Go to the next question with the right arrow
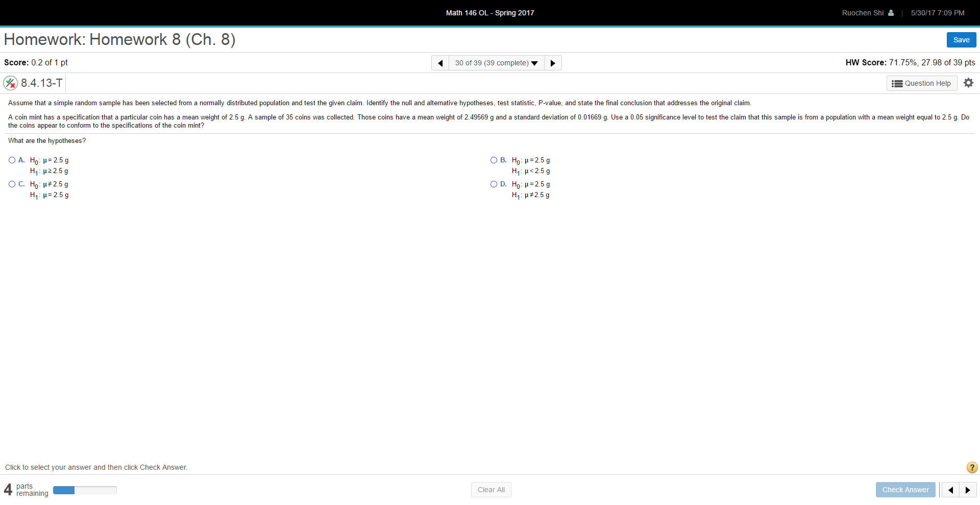Screen dimensions: 980x505 553,63
